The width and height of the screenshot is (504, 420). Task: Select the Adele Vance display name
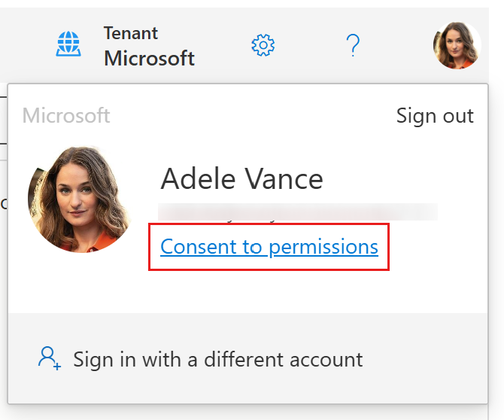241,179
